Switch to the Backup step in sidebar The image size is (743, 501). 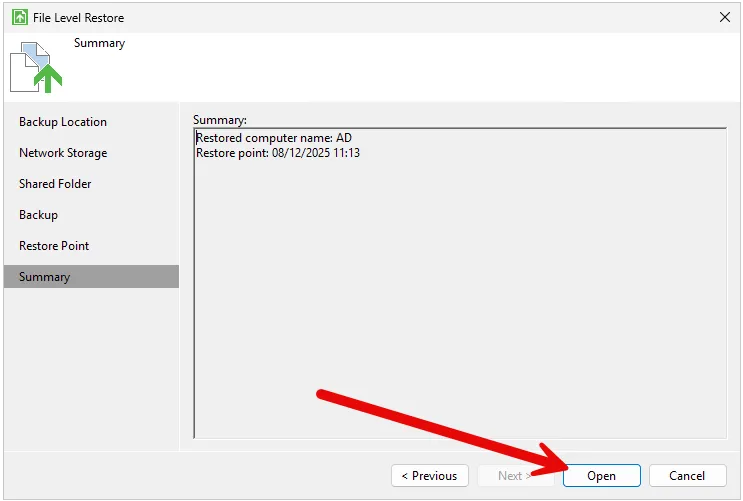pos(38,215)
